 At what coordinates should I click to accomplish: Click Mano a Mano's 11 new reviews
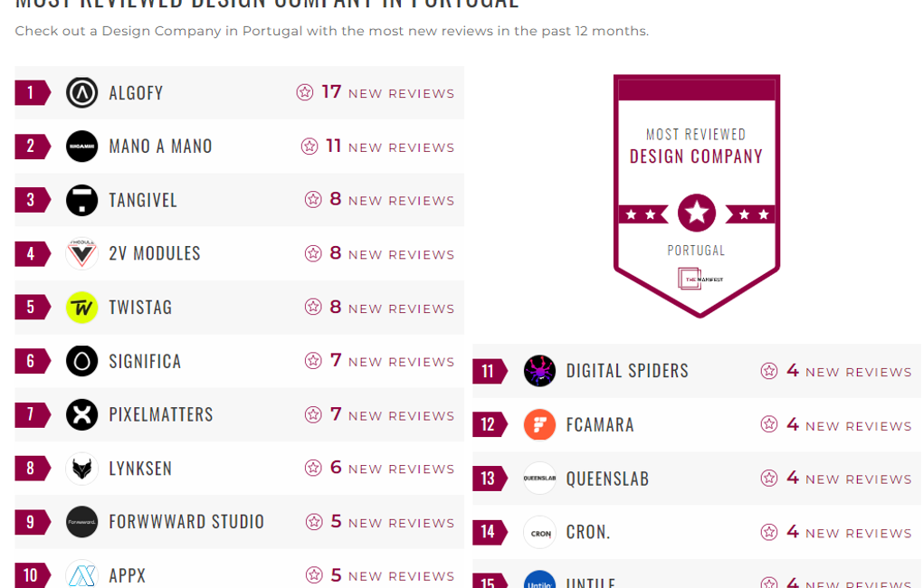[x=389, y=147]
